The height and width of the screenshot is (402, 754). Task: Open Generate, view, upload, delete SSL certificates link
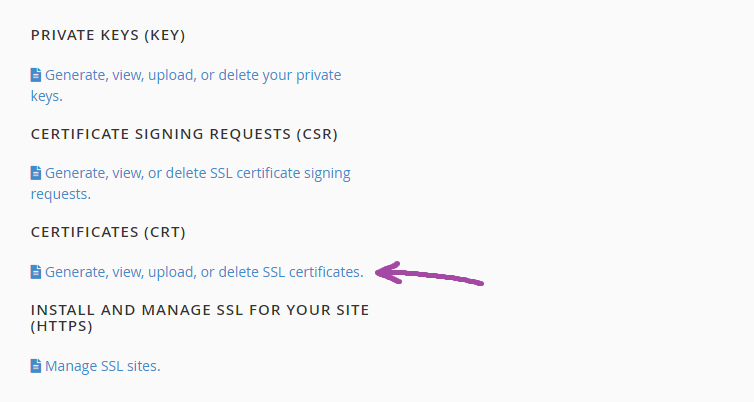204,271
